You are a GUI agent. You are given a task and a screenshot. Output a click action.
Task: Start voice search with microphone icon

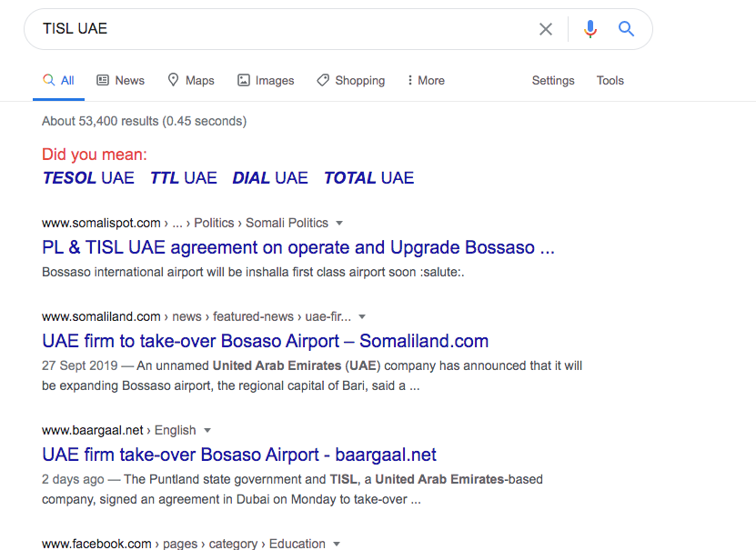click(x=590, y=29)
